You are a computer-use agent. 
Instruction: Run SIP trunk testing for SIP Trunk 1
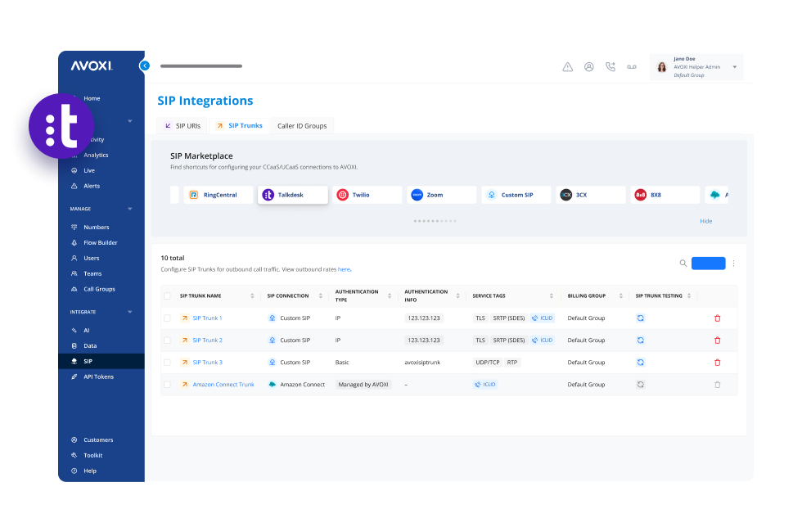[640, 318]
